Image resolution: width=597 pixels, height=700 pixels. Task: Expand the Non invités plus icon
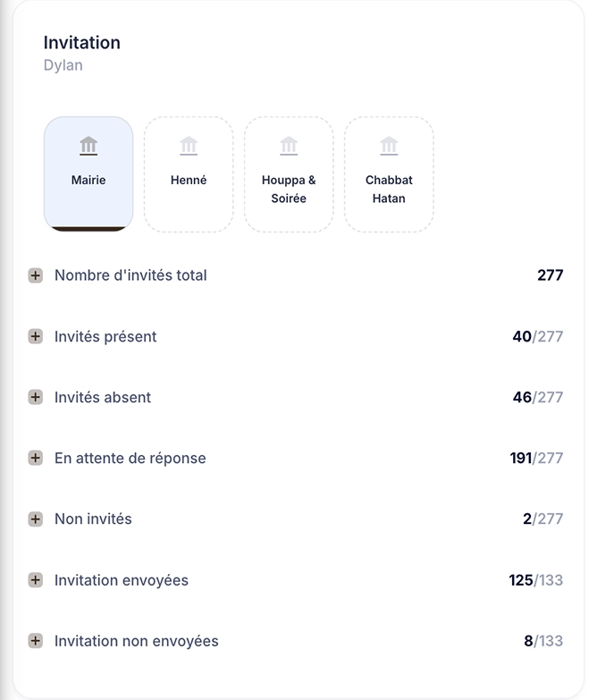pos(36,519)
